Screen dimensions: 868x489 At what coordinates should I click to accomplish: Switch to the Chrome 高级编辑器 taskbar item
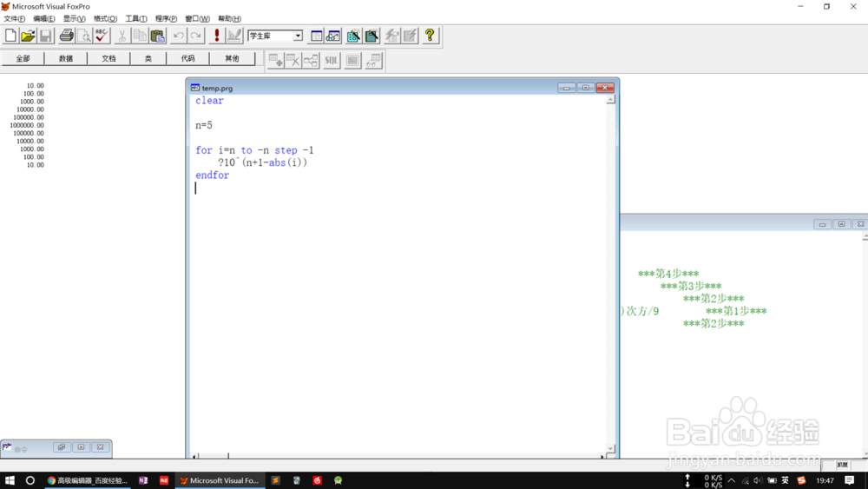88,480
